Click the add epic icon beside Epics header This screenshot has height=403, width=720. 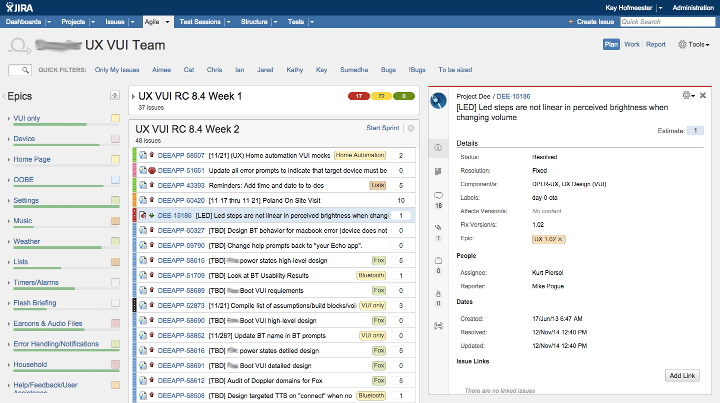click(x=115, y=96)
